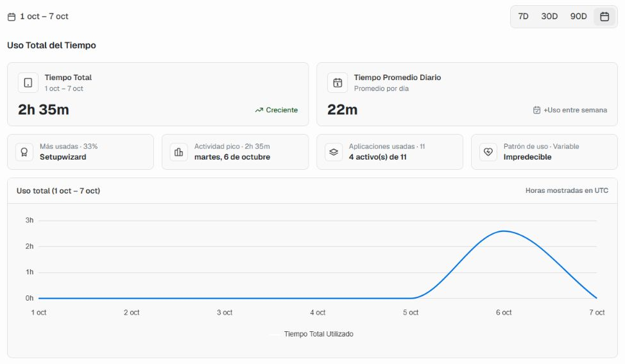This screenshot has height=364, width=625.
Task: Click the 'Tiempo Total' card title
Action: click(68, 78)
